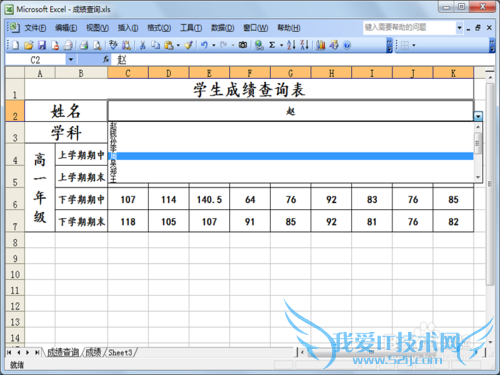This screenshot has height=375, width=500.
Task: Sort descending with Z-A icon
Action: [304, 45]
